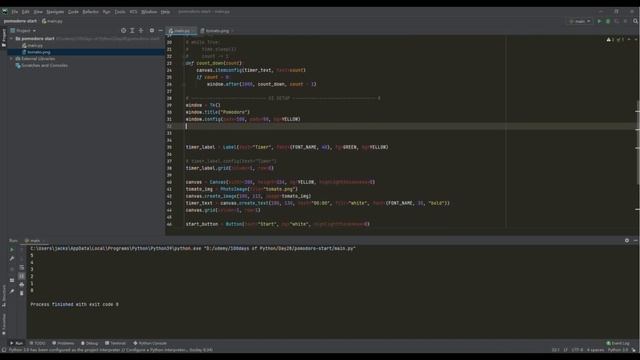Open Run panel settings gear
Screen dimensions: 640x360
[627, 241]
